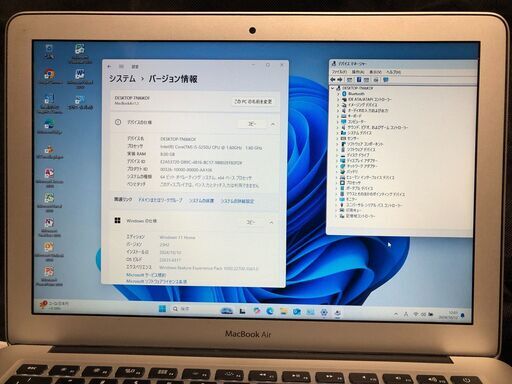Open the Microsoft サービス規約 link

(x=146, y=275)
